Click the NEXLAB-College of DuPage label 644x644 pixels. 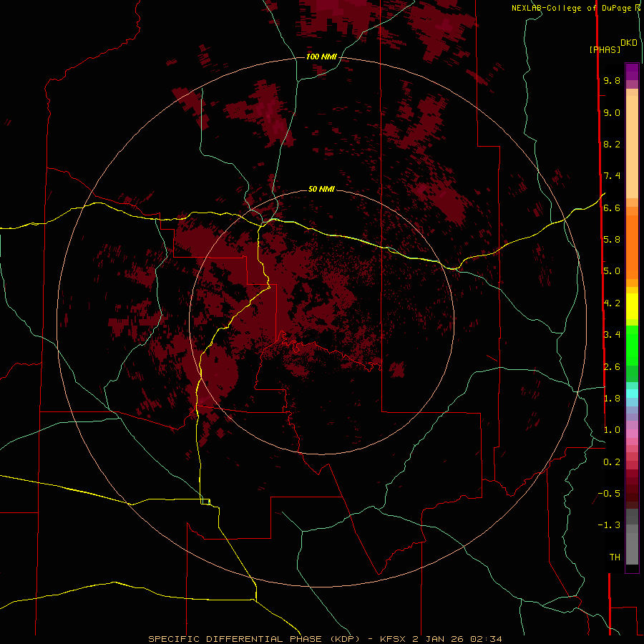click(x=571, y=8)
